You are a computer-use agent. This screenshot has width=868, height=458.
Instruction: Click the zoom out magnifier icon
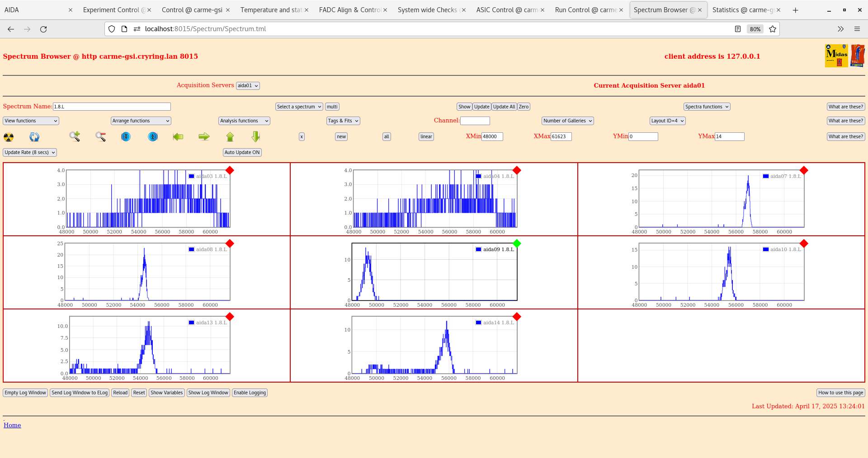[100, 136]
